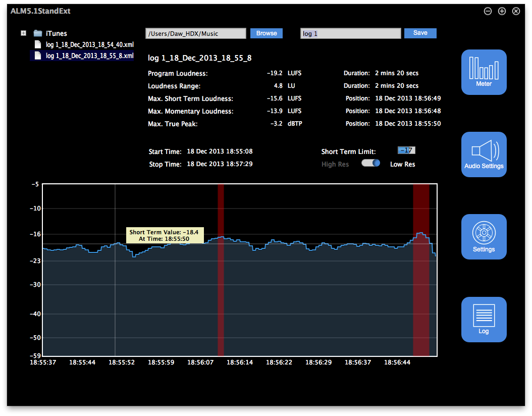Click the Low Res label
Screen dimensions: 532x416
tap(402, 164)
